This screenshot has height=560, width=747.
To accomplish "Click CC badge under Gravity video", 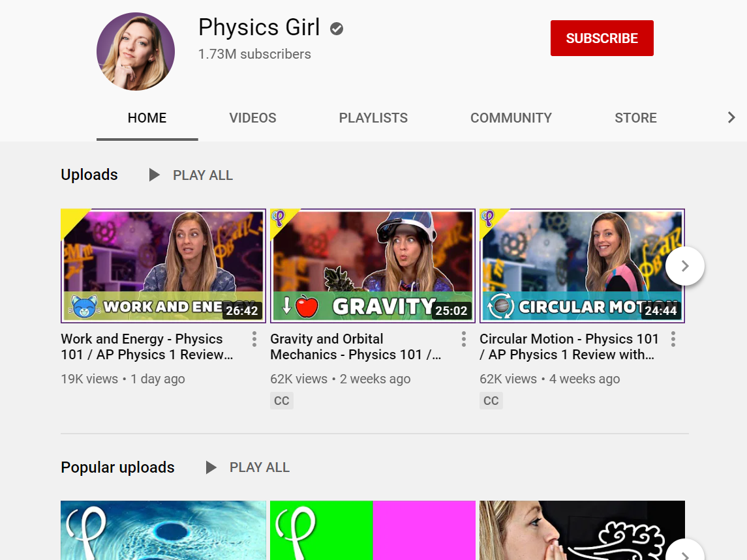I will (x=282, y=400).
